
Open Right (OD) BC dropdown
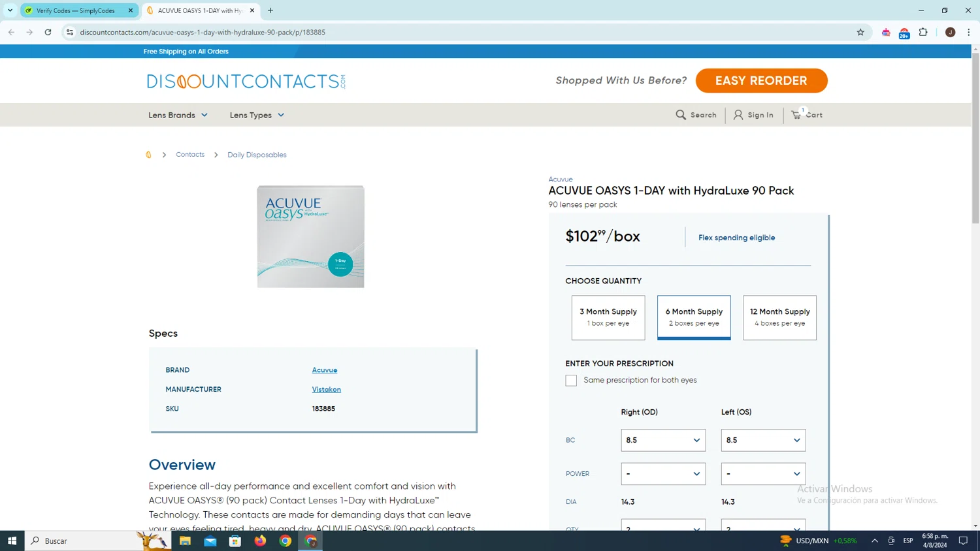(663, 440)
